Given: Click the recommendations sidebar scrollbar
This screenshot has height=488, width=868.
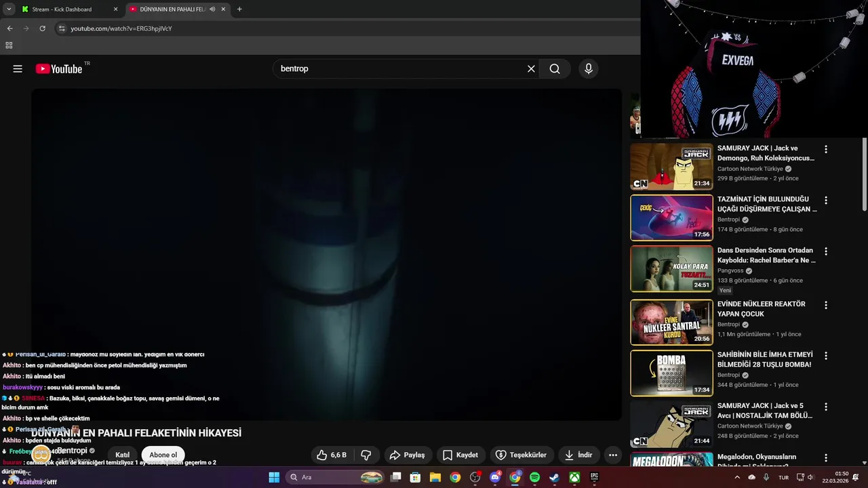Looking at the screenshot, I should click(864, 175).
